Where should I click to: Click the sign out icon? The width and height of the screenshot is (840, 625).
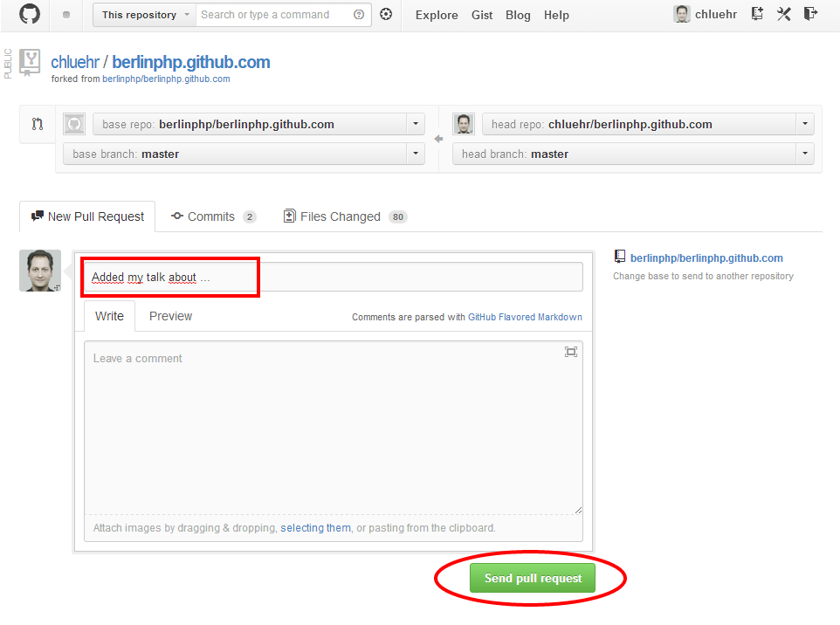point(811,14)
